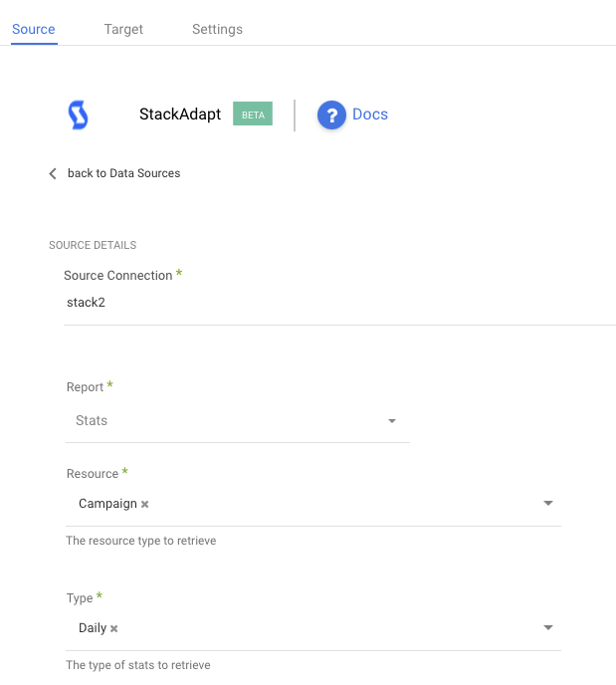Open the Resource dropdown arrow
The image size is (616, 685).
click(x=548, y=504)
